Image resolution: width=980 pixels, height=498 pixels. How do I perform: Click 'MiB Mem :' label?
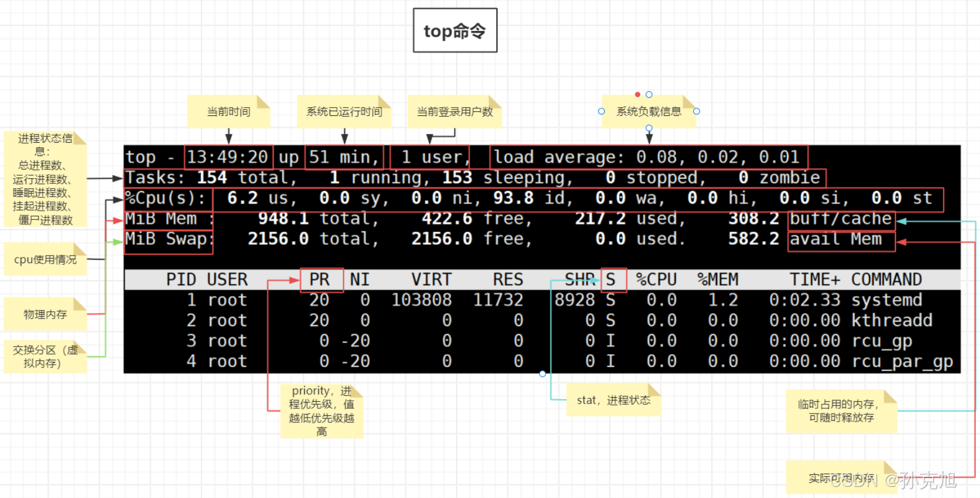pyautogui.click(x=169, y=219)
